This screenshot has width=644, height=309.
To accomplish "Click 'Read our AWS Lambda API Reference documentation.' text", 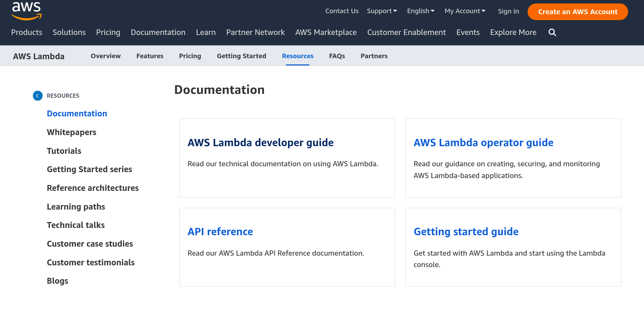I will (276, 253).
